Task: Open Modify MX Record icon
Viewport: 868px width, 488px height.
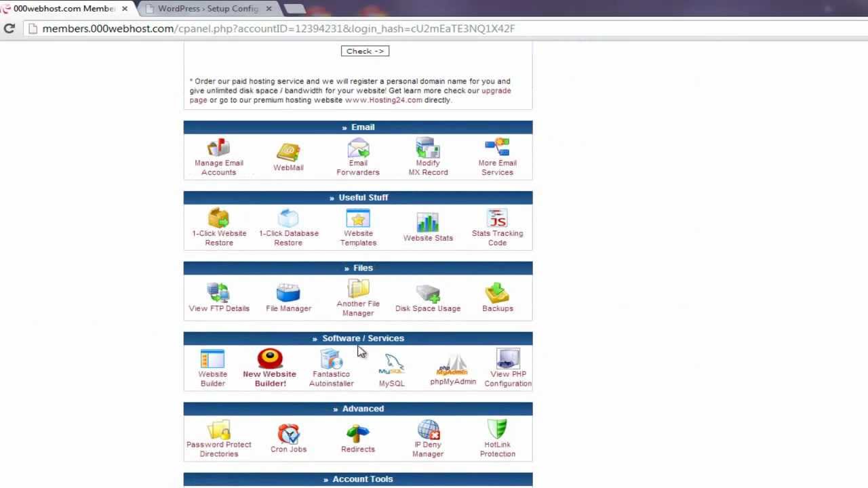Action: pos(428,147)
